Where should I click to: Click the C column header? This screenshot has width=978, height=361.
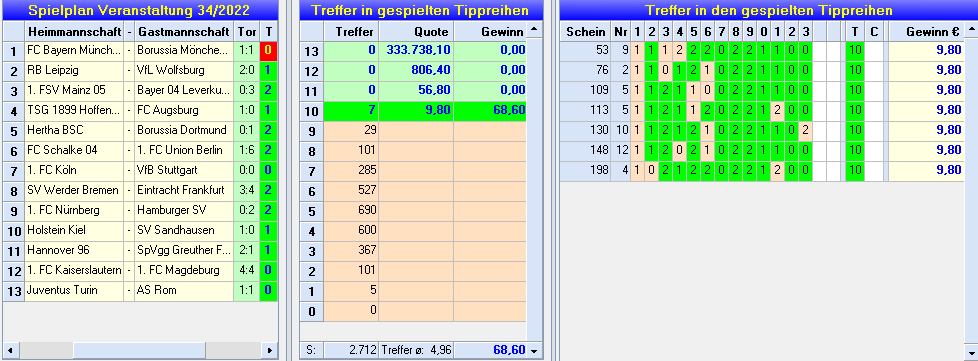coord(874,31)
